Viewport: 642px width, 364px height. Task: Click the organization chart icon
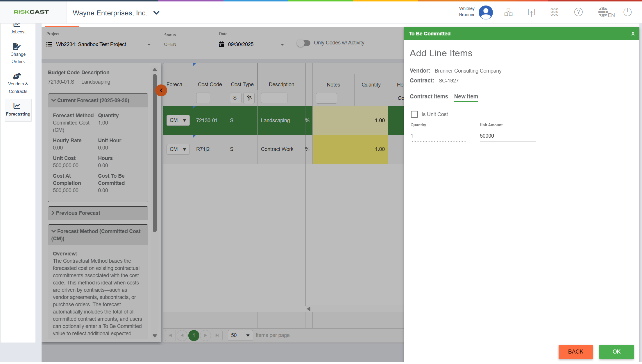pos(508,12)
